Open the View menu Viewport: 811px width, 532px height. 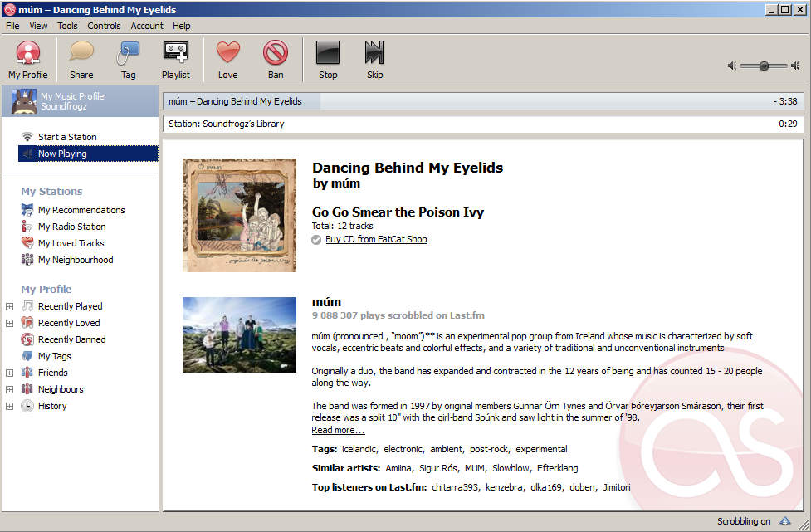(38, 26)
